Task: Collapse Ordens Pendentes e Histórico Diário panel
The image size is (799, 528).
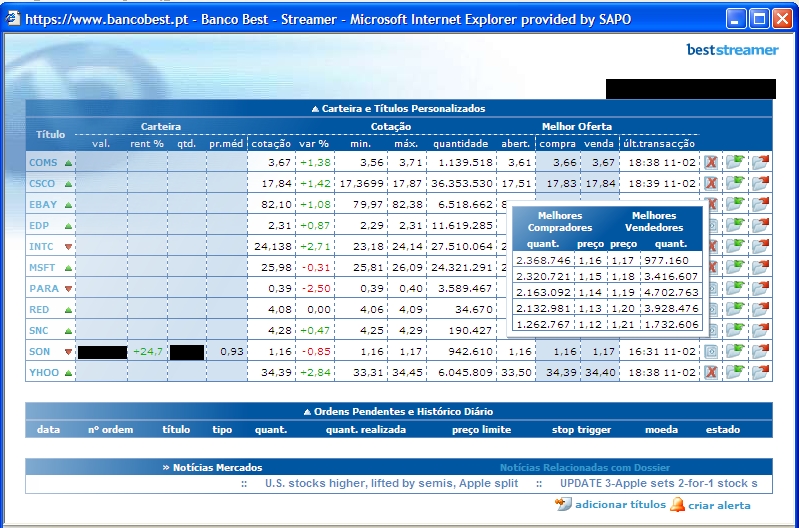Action: 398,411
